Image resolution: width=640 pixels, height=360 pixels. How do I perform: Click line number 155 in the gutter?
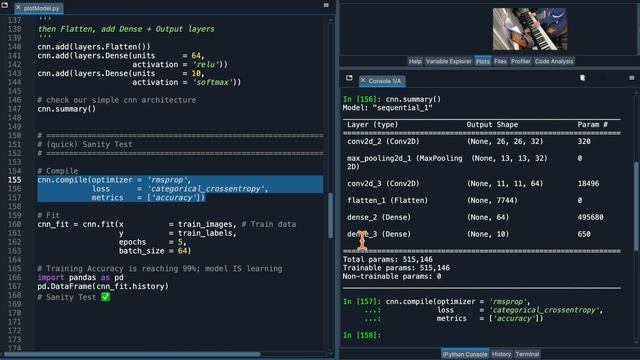click(x=14, y=180)
